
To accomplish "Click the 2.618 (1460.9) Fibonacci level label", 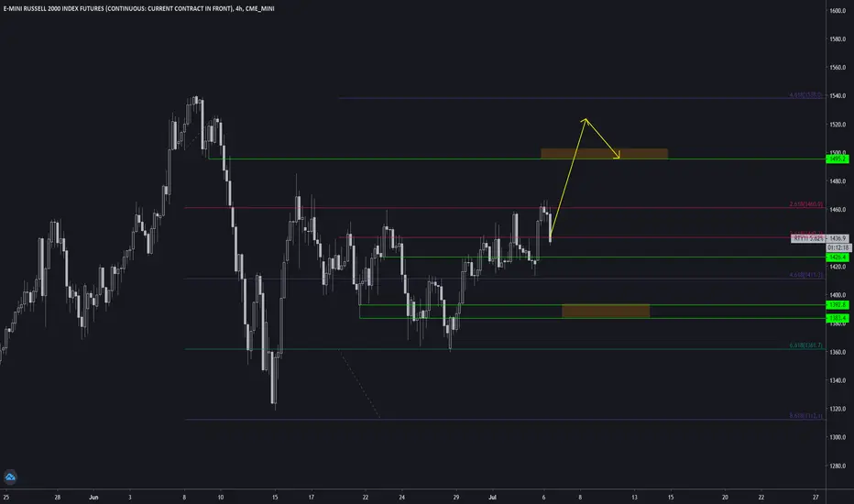I will click(806, 204).
